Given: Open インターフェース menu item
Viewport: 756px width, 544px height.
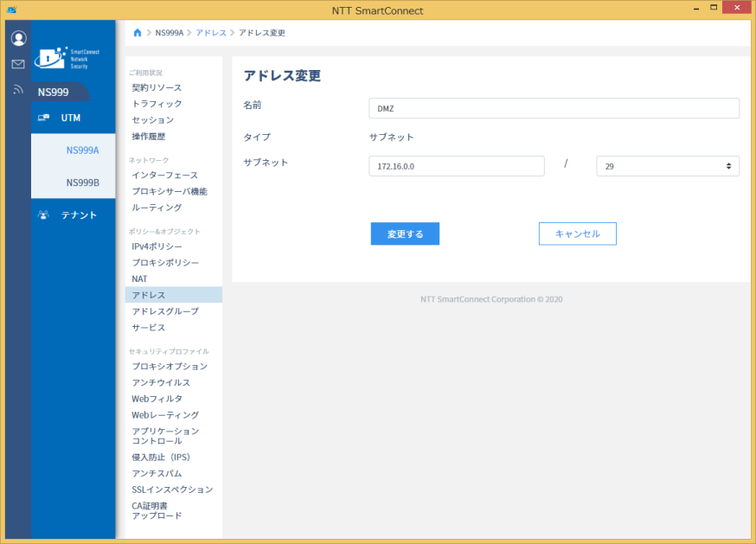Looking at the screenshot, I should pos(165,175).
